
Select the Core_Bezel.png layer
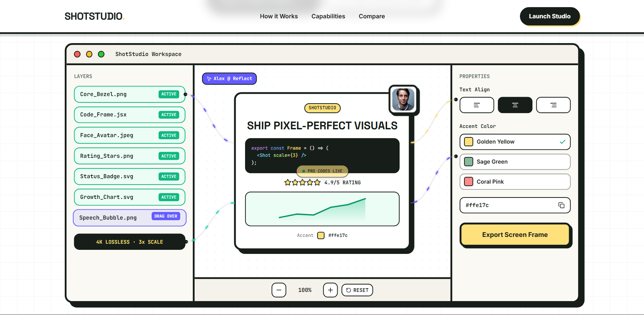tap(129, 94)
